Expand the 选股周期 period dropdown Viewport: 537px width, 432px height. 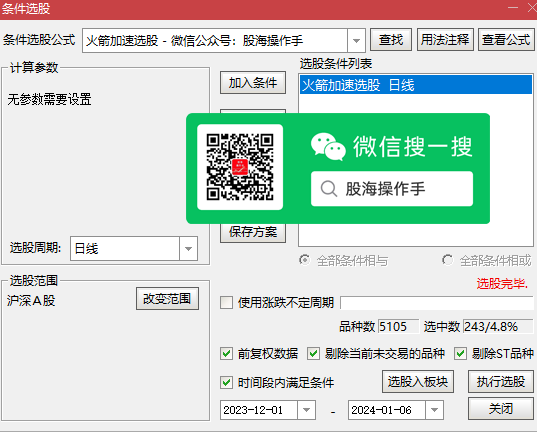tap(188, 248)
